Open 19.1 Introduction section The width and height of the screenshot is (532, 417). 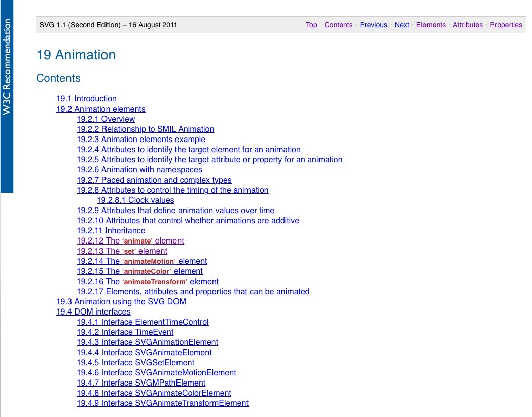tap(86, 99)
